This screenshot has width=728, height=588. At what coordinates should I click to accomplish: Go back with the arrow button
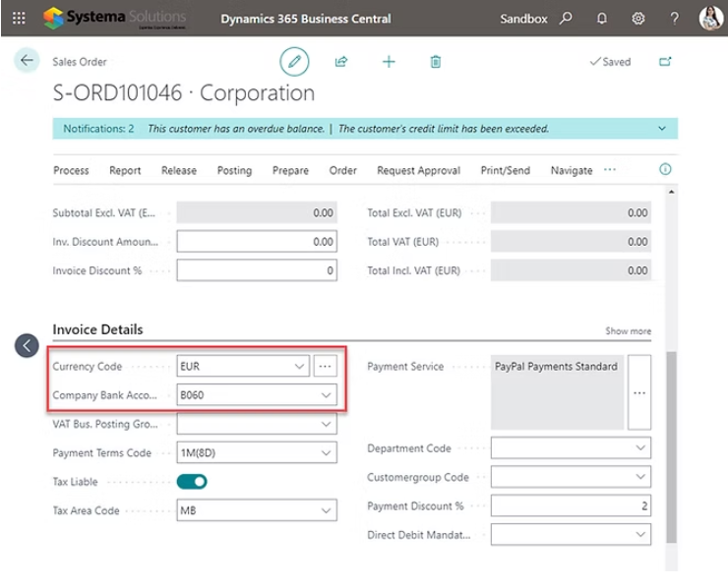pos(27,61)
